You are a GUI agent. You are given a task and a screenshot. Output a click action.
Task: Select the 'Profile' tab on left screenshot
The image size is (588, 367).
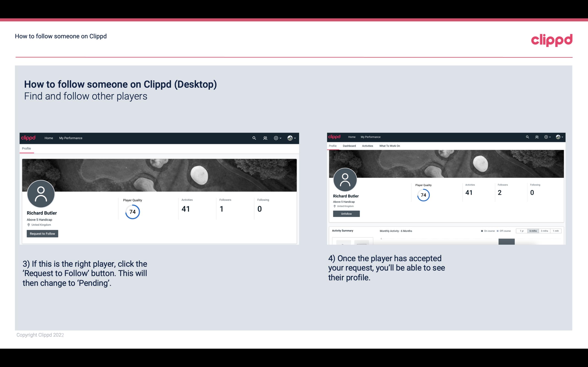26,148
